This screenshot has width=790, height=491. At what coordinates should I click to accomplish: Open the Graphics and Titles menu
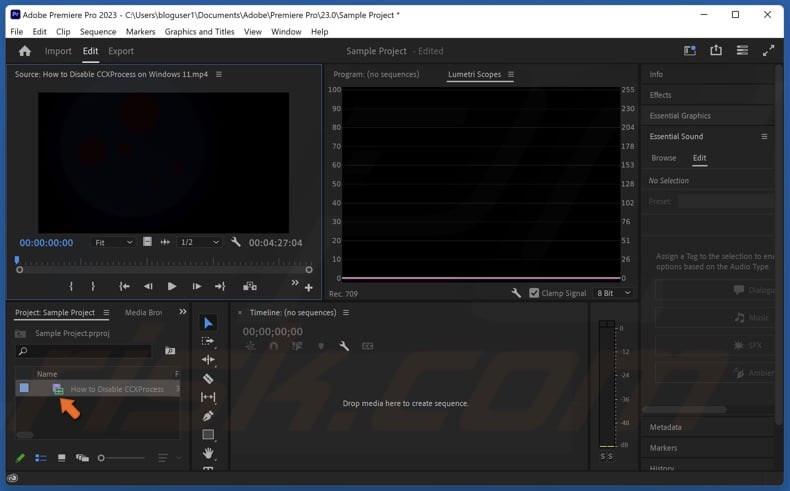pyautogui.click(x=200, y=31)
